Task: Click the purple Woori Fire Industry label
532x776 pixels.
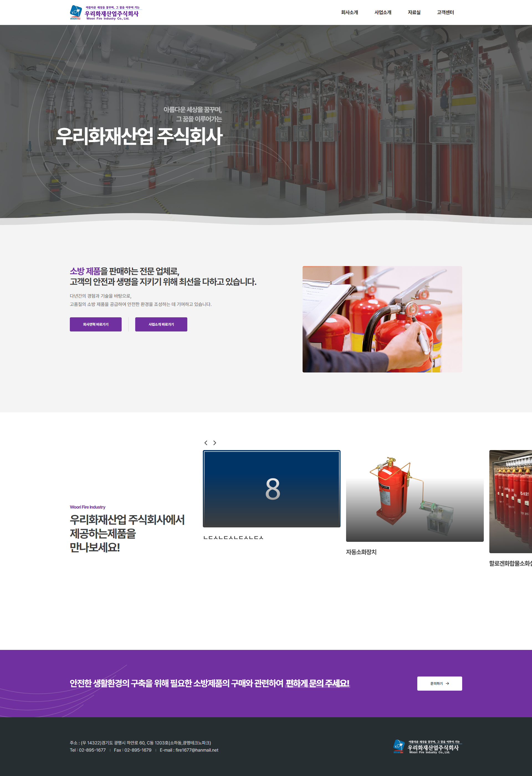Action: pos(88,507)
